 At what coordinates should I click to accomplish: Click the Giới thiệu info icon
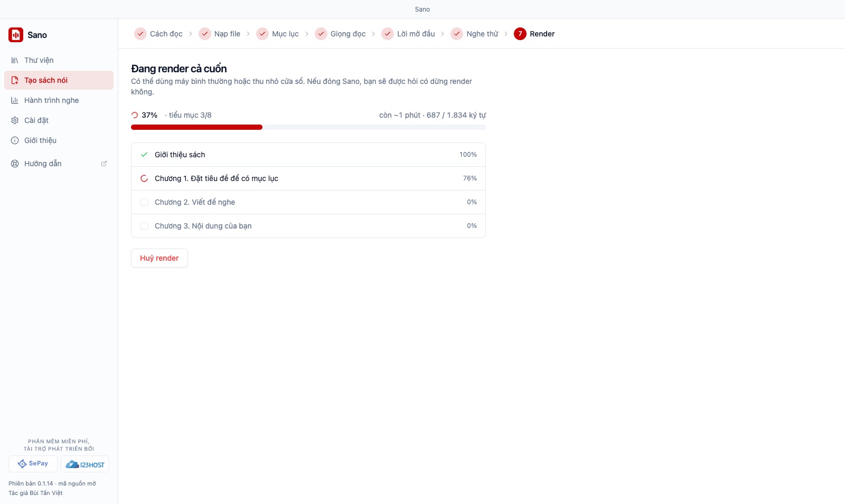coord(15,140)
